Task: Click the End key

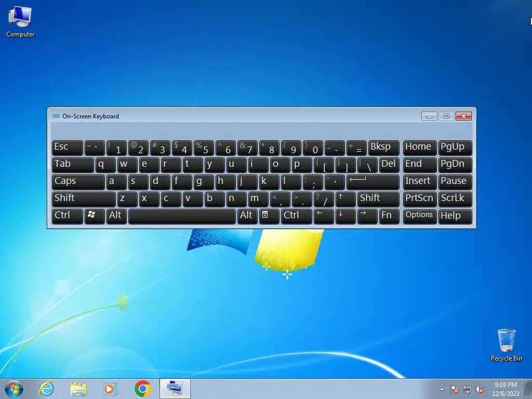Action: pyautogui.click(x=420, y=165)
